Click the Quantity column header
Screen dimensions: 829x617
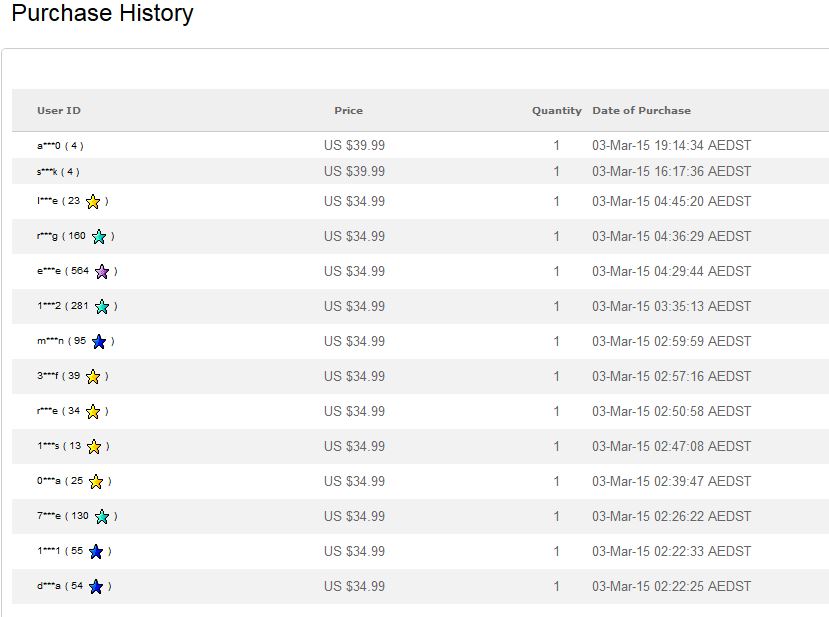[557, 110]
